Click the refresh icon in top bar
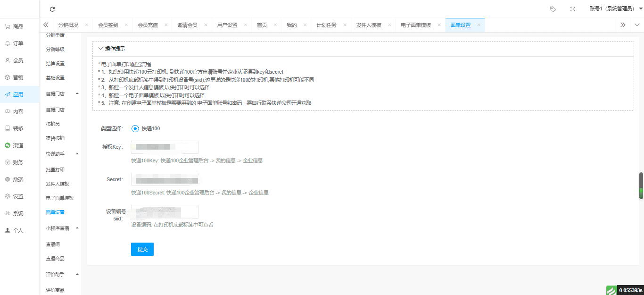The image size is (644, 295). click(52, 9)
